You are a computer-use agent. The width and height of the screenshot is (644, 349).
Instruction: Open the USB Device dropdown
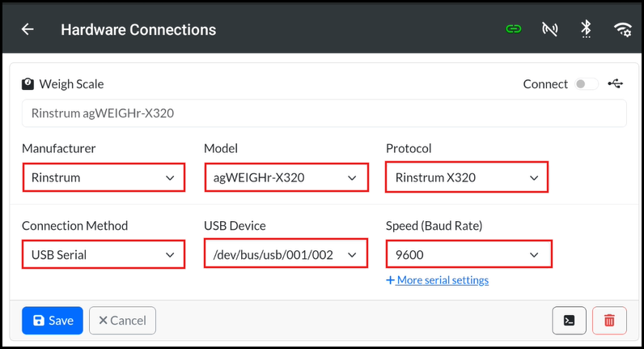[x=286, y=253]
